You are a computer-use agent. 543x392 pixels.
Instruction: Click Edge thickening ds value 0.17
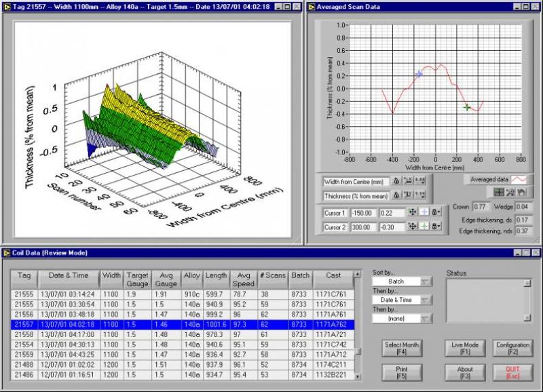(x=523, y=220)
